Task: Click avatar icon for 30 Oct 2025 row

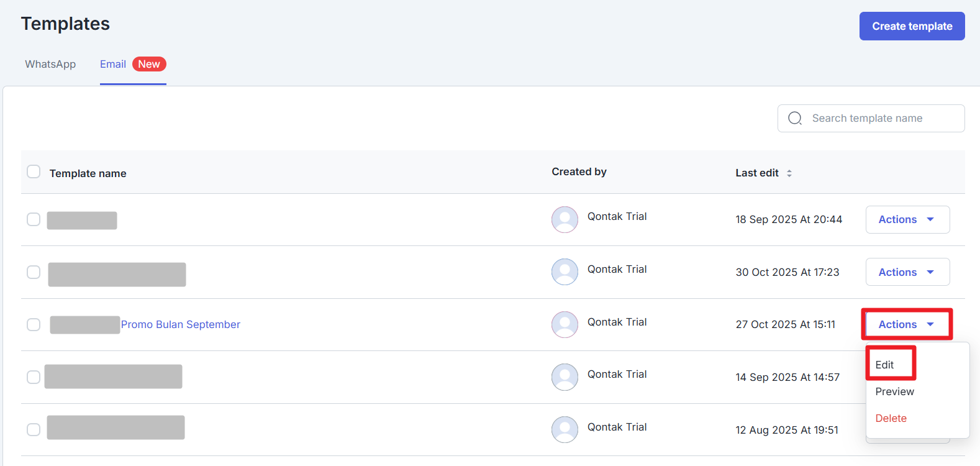Action: coord(565,272)
